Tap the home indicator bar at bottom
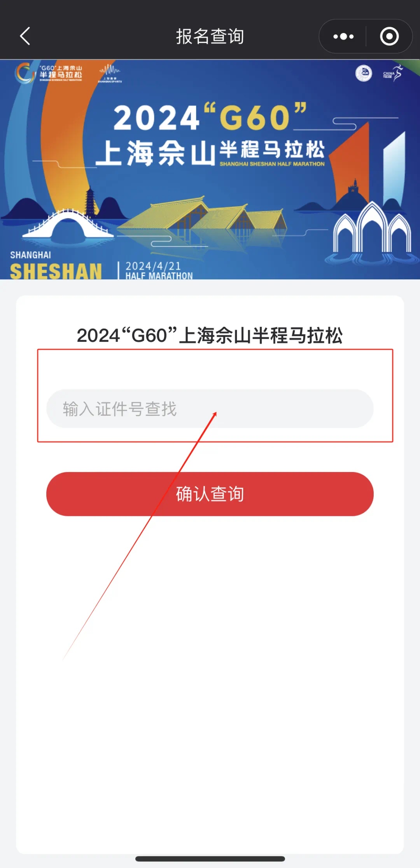This screenshot has height=868, width=420. coord(210,858)
